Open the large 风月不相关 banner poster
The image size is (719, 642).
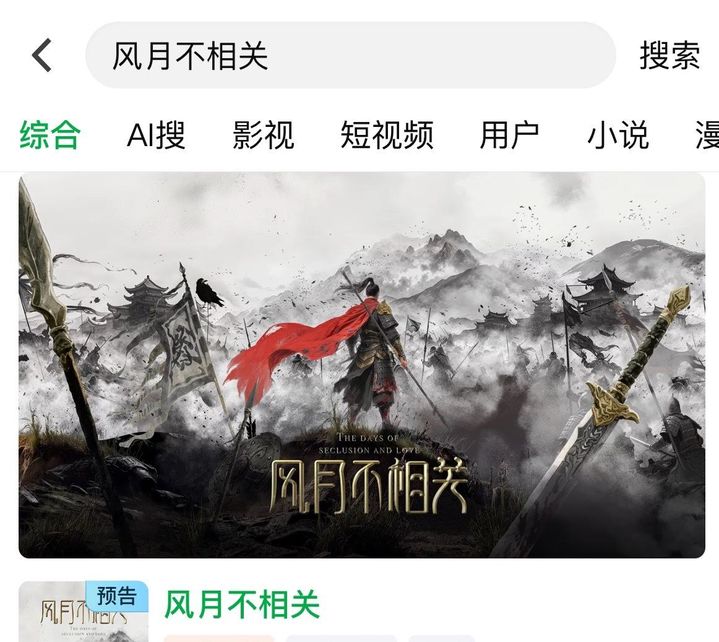362,365
